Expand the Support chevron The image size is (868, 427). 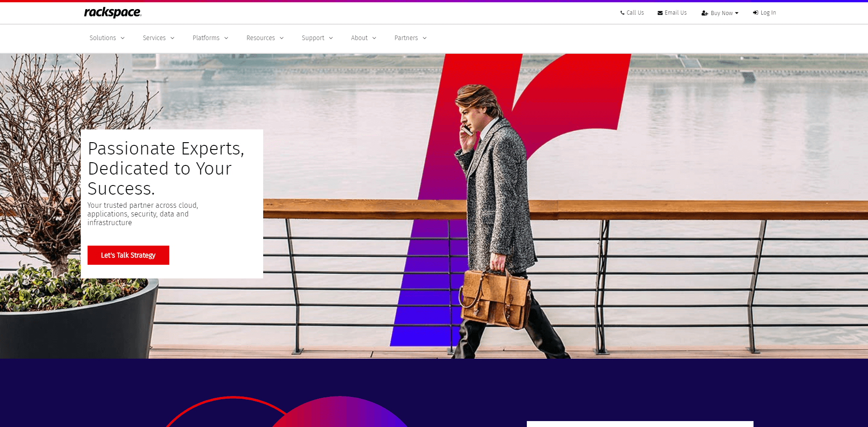click(x=331, y=38)
